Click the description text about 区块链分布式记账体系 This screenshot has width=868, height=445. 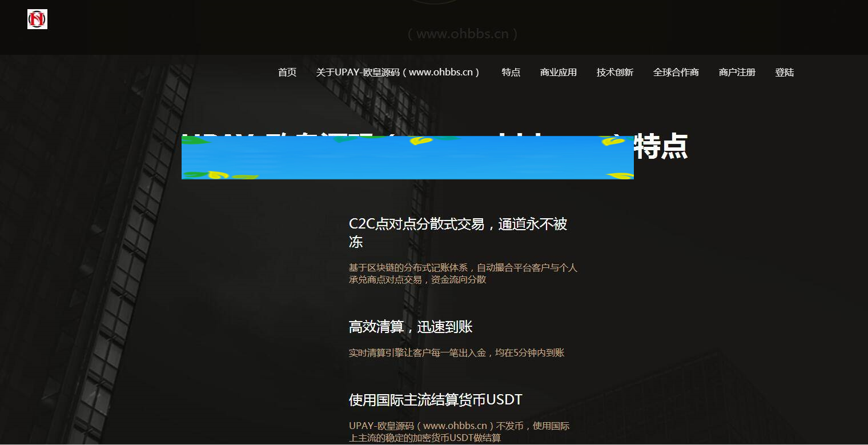463,273
